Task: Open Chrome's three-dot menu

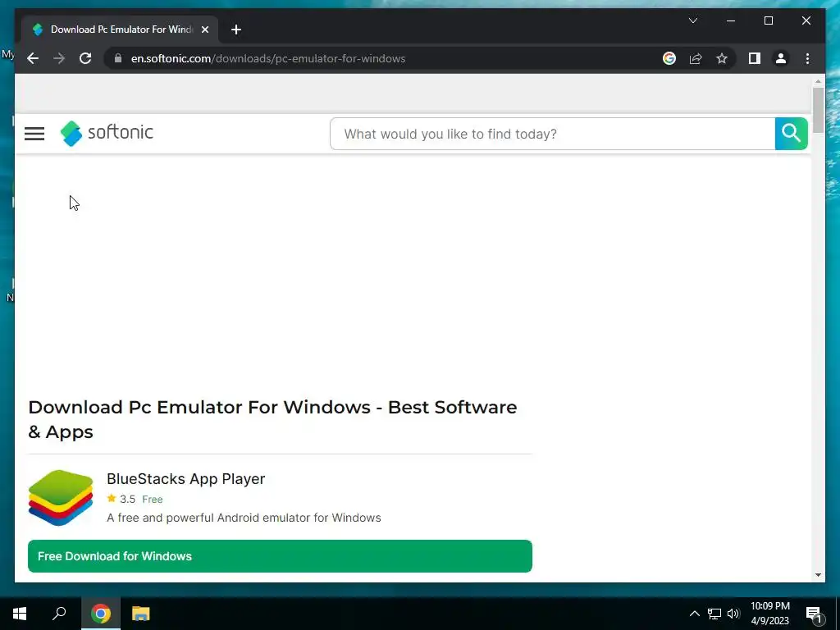Action: (807, 58)
